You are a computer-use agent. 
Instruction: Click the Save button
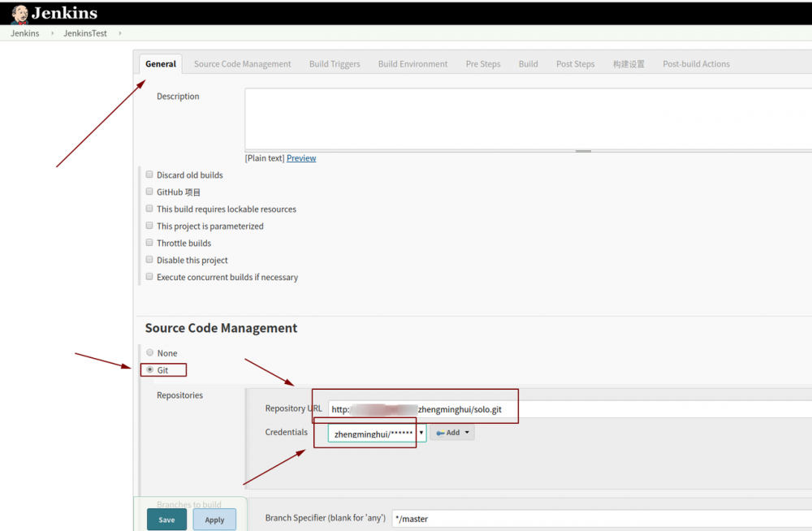tap(166, 520)
